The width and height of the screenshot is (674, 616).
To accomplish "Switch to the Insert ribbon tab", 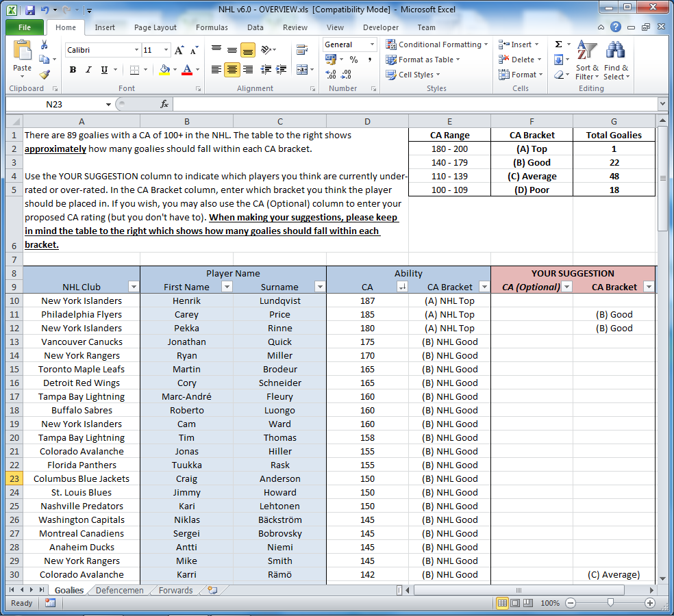I will tap(104, 27).
